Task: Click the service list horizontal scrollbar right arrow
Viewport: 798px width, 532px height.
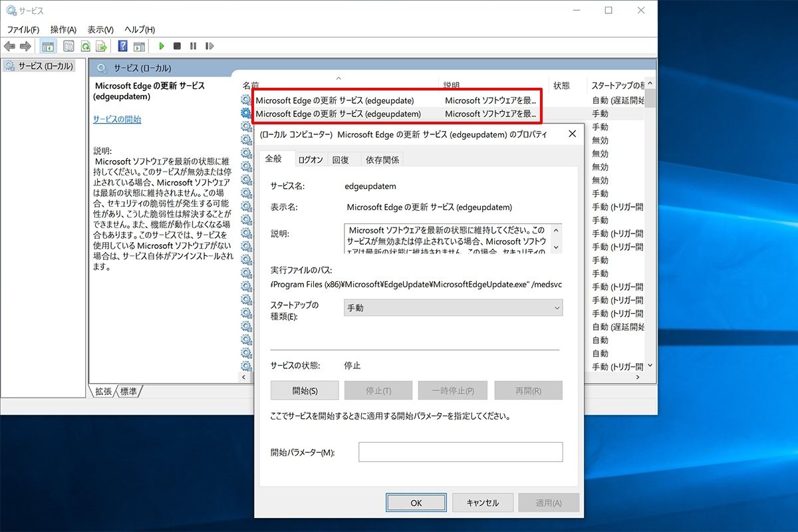Action: click(638, 377)
